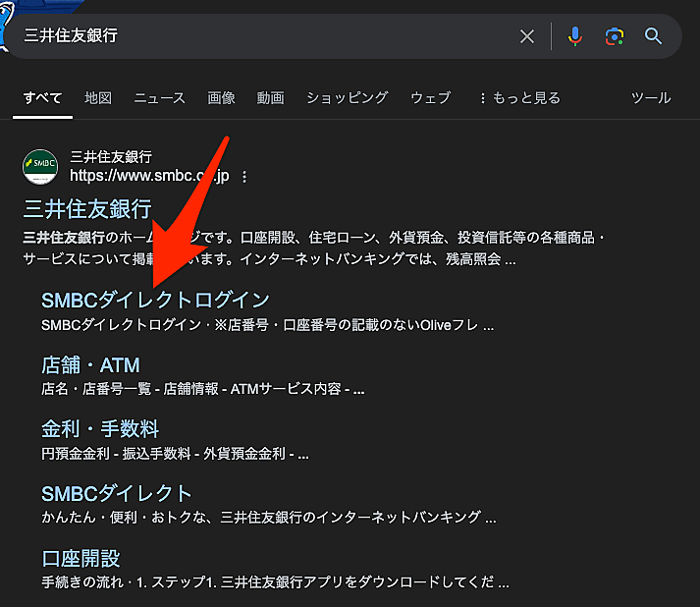700x607 pixels.
Task: Click snippet starting かんたん・便利・おトクな
Action: (x=268, y=518)
